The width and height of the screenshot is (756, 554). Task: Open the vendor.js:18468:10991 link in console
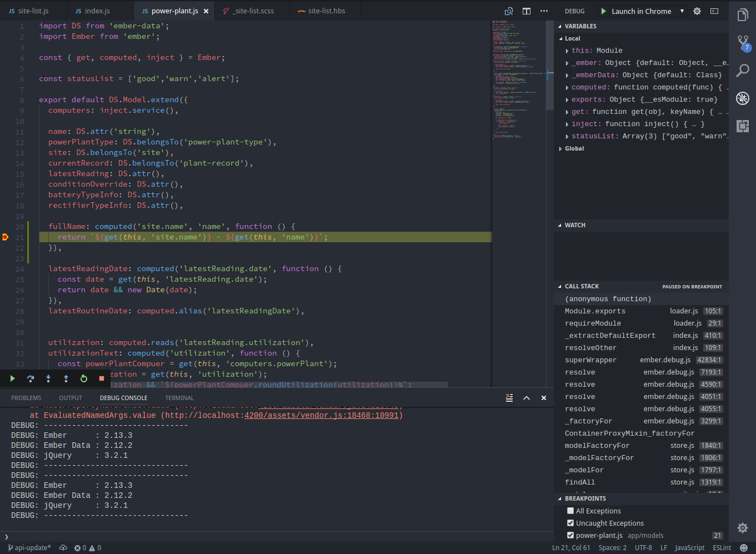(x=322, y=415)
